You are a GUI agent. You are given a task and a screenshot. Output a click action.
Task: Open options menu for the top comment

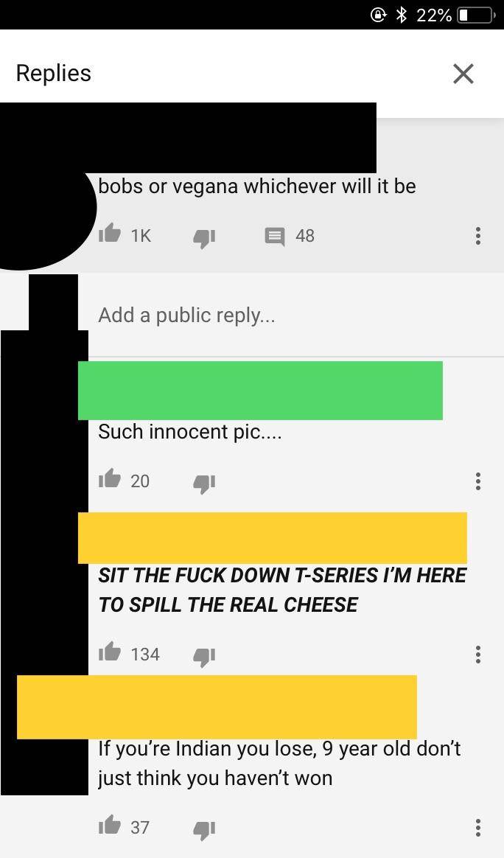(478, 236)
